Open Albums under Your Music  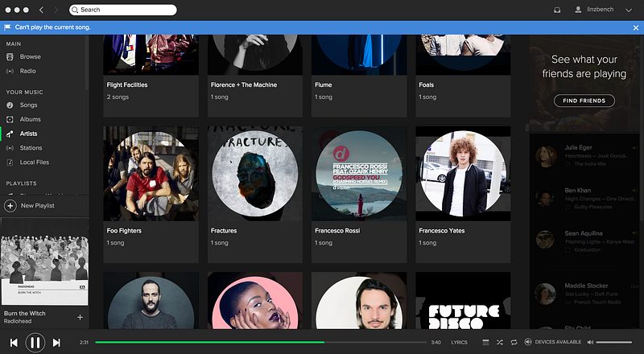pyautogui.click(x=30, y=120)
